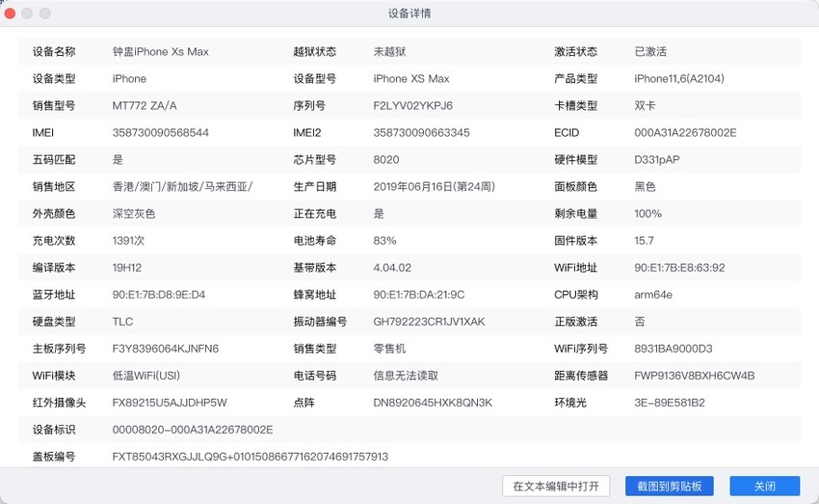819x504 pixels.
Task: Select device identifier 00008020-000A31A22678002E
Action: click(x=193, y=430)
